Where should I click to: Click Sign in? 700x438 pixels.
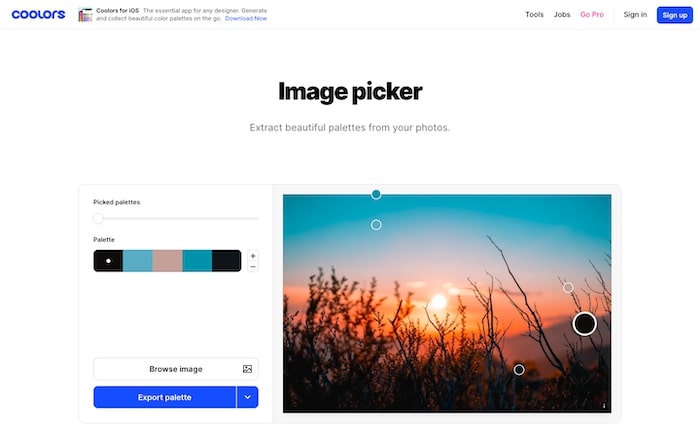click(x=635, y=15)
